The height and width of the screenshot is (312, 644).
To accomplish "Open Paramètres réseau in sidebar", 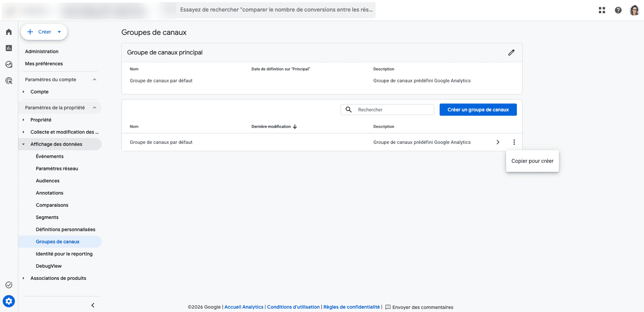I will tap(57, 169).
